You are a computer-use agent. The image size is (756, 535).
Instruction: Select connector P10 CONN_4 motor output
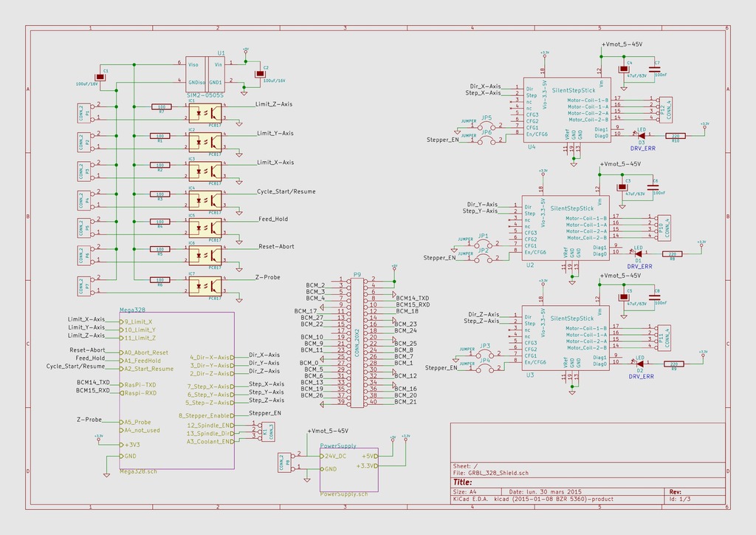[x=664, y=228]
